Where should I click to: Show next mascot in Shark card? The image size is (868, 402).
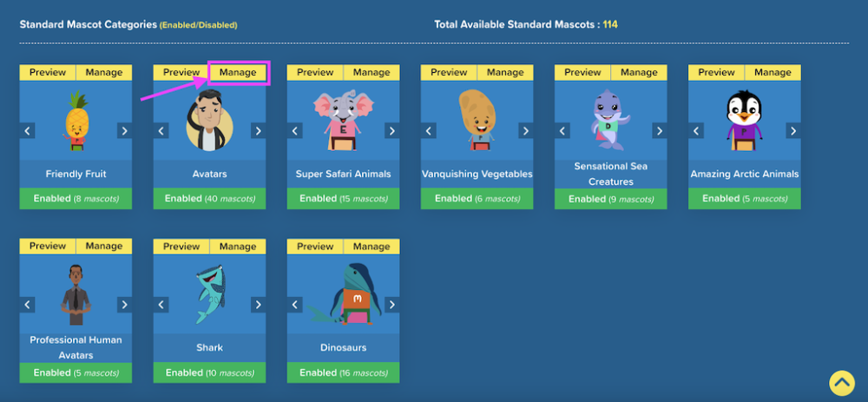pos(259,305)
